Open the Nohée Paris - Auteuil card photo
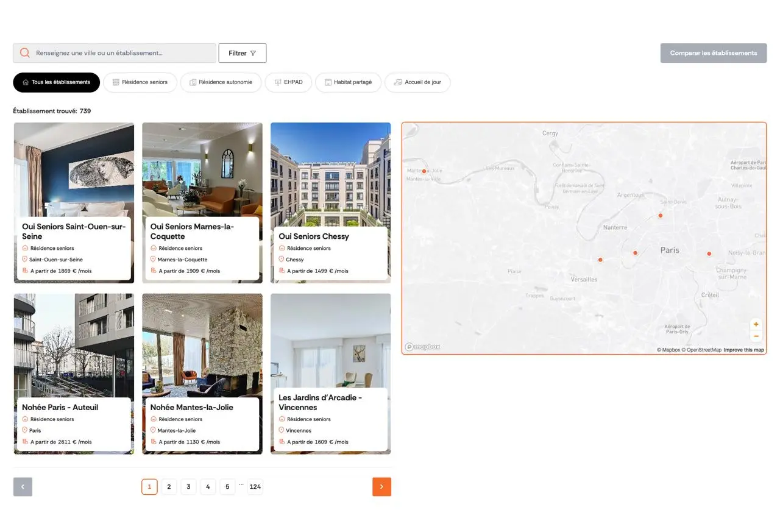The image size is (780, 532). (x=74, y=345)
